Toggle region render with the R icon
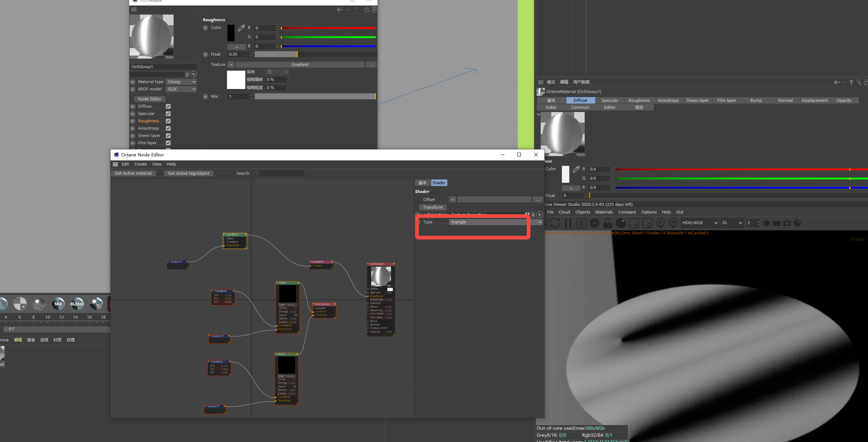The image size is (868, 442). pyautogui.click(x=581, y=223)
